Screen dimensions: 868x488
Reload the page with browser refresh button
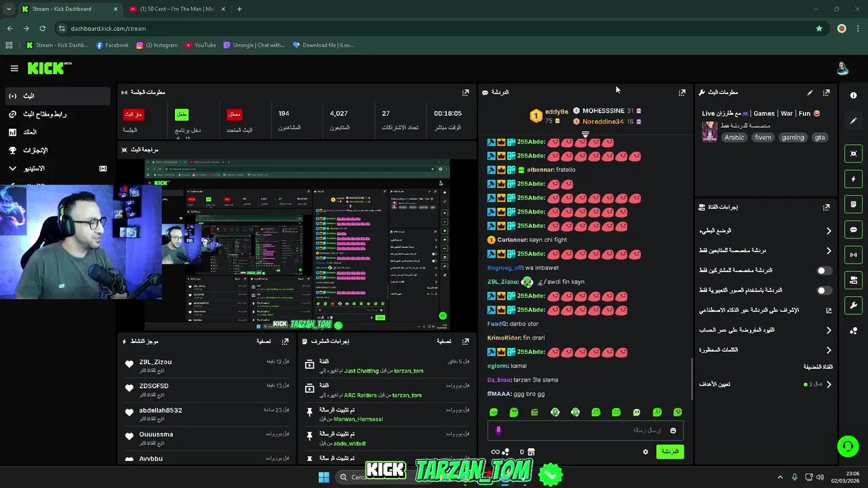pos(42,28)
